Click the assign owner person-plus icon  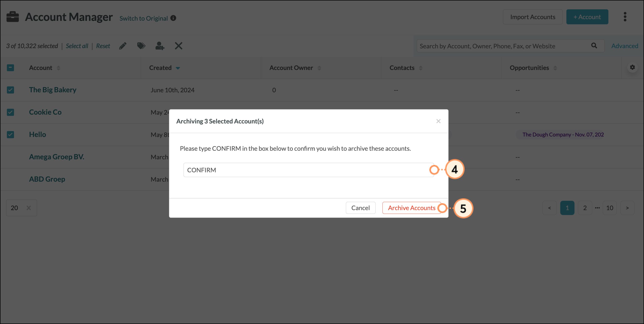pyautogui.click(x=160, y=46)
